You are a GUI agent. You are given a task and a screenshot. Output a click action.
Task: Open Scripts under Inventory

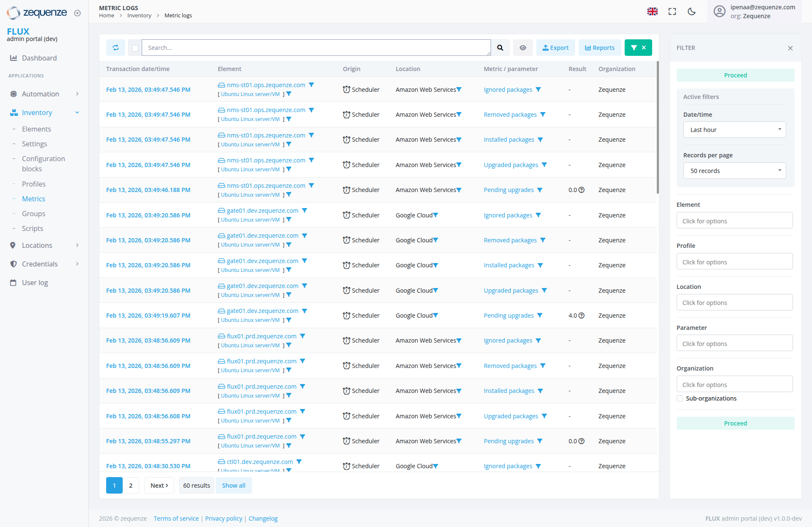[x=33, y=228]
